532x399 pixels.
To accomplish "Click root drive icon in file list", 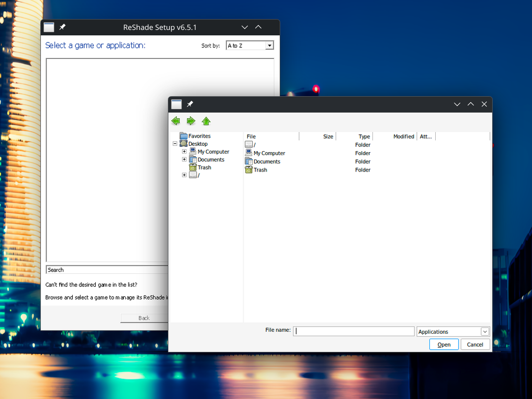I will pos(249,145).
